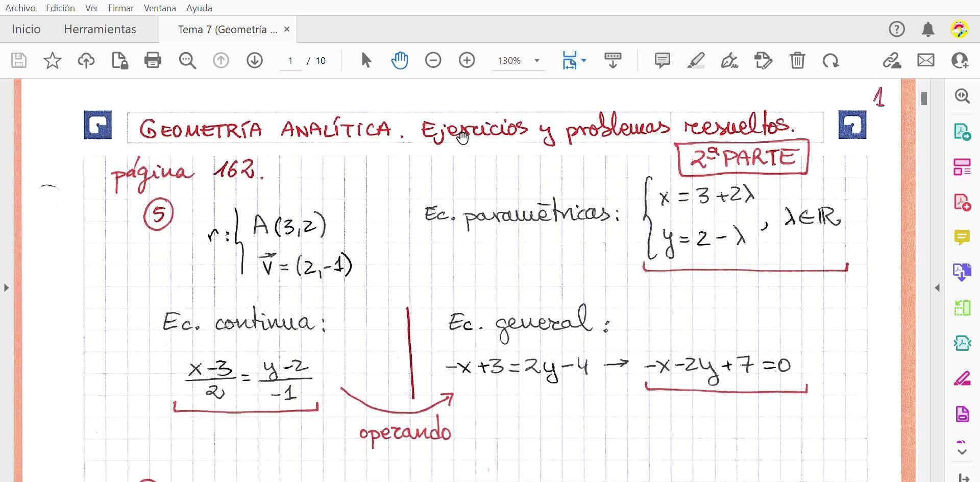Upload file to the cloud
Image resolution: width=980 pixels, height=482 pixels.
pyautogui.click(x=86, y=60)
